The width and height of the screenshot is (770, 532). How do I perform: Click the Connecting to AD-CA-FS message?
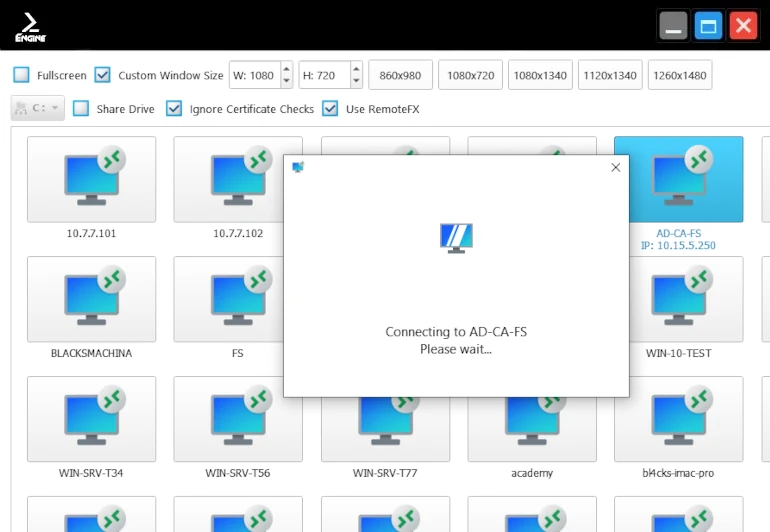pyautogui.click(x=456, y=332)
